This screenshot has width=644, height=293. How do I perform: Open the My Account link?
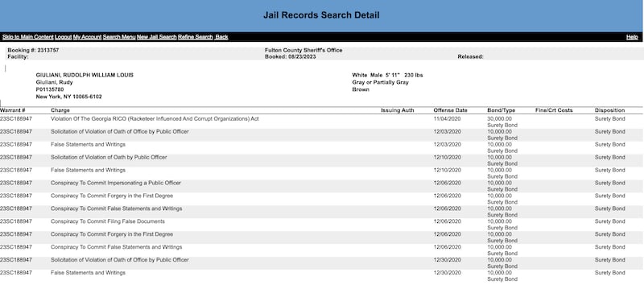pyautogui.click(x=87, y=37)
